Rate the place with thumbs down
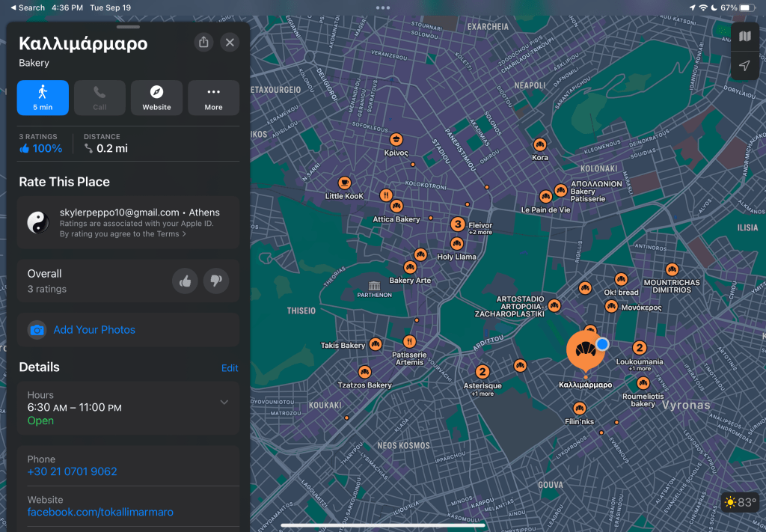 click(x=215, y=281)
